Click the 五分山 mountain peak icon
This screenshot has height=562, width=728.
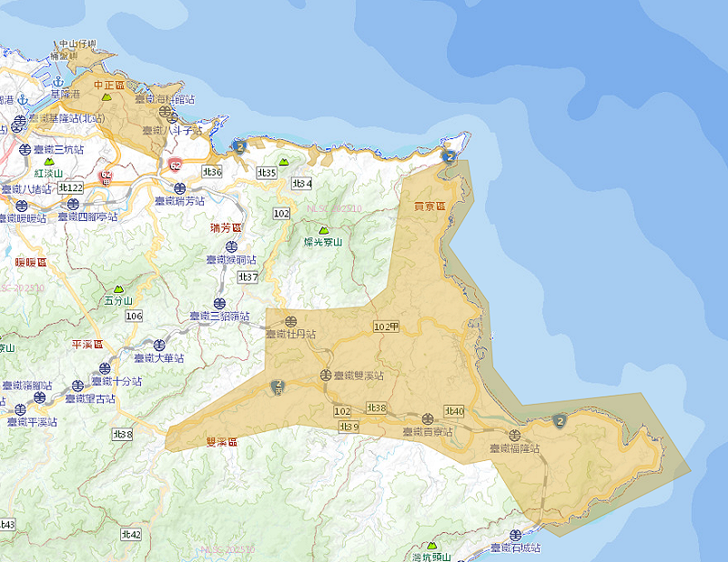118,288
